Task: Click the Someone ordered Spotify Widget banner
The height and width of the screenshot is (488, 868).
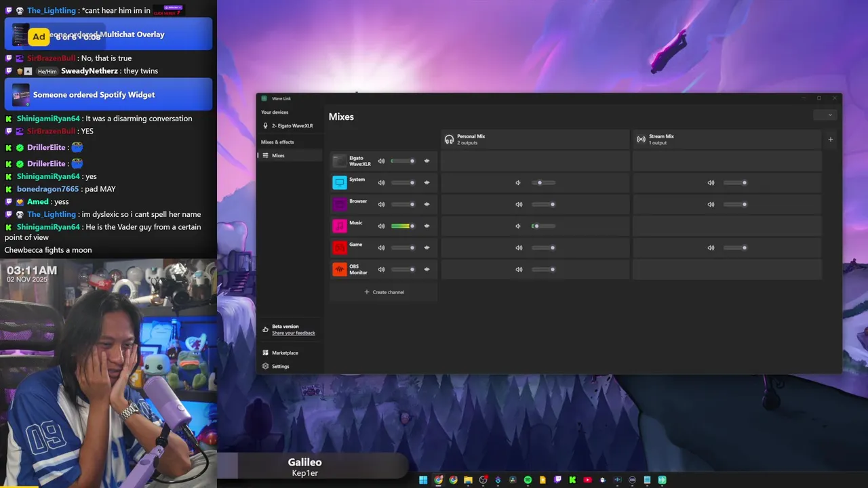Action: tap(108, 94)
